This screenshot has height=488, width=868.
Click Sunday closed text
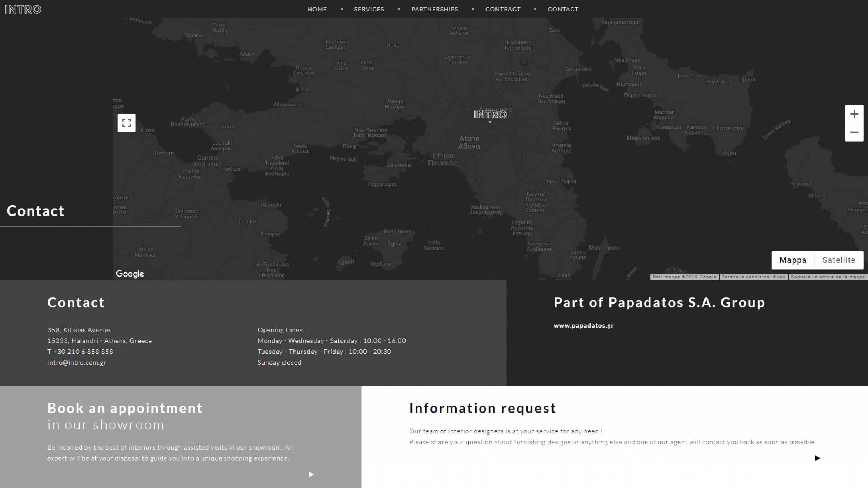(x=279, y=363)
